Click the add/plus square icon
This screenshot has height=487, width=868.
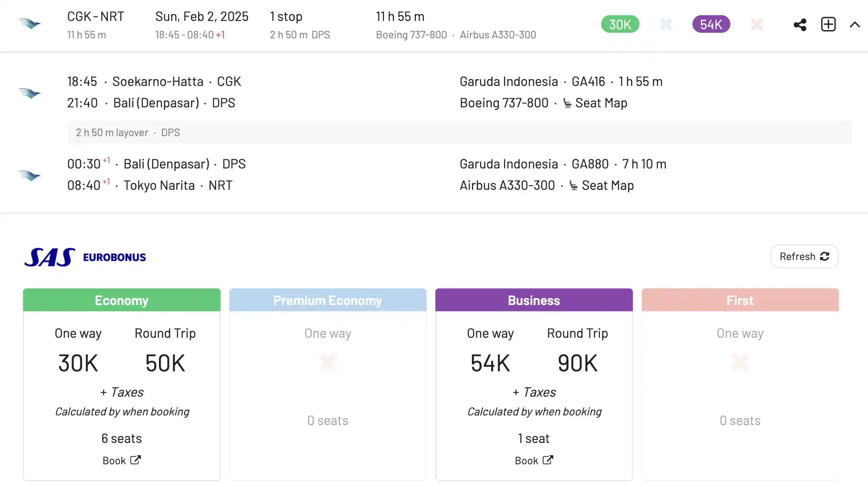pos(828,24)
